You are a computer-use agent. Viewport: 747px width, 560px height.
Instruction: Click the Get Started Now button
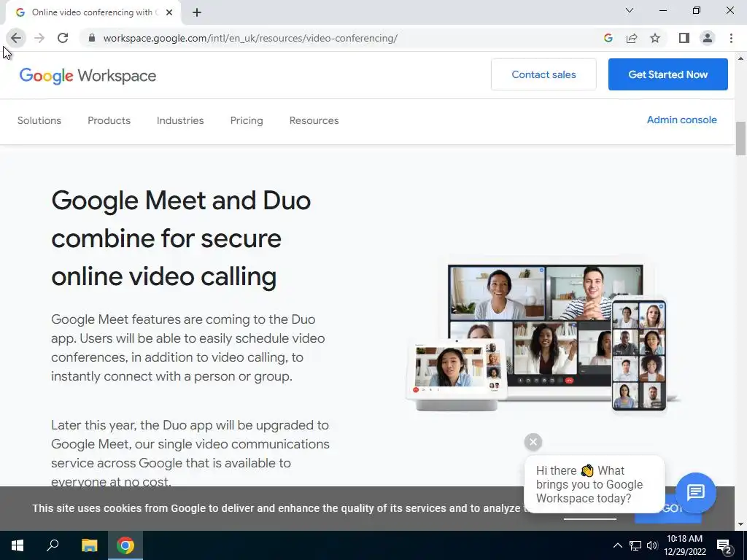(x=668, y=74)
